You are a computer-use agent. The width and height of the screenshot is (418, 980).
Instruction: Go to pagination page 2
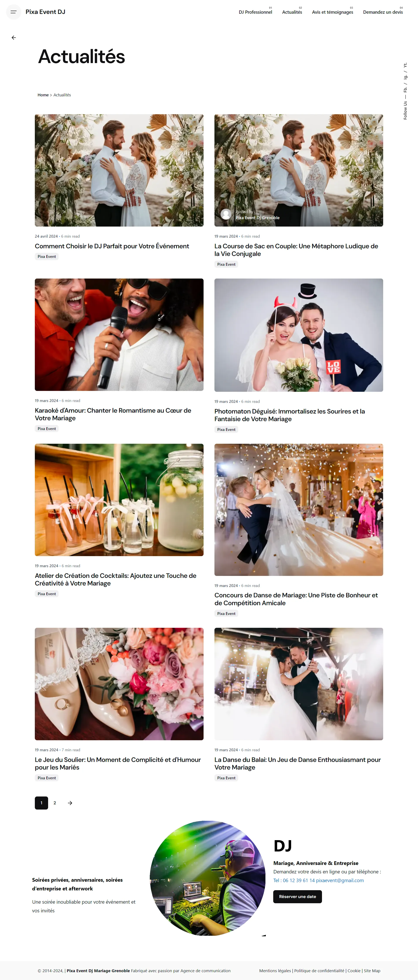pos(55,803)
